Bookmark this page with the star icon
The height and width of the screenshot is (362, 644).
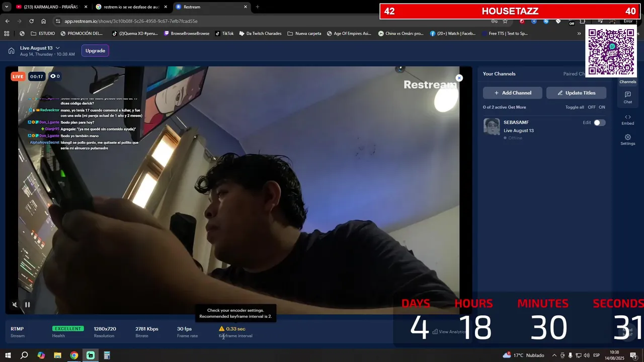point(505,21)
